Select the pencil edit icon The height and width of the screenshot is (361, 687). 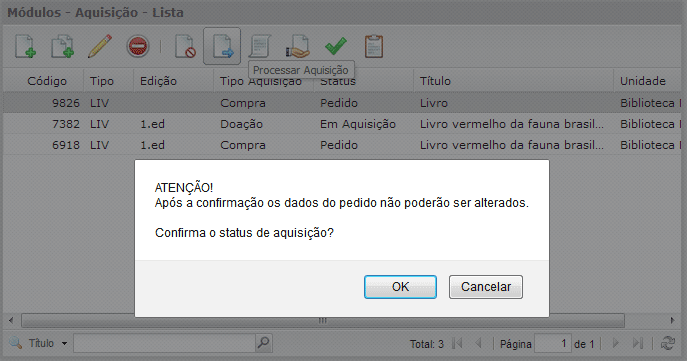(99, 46)
